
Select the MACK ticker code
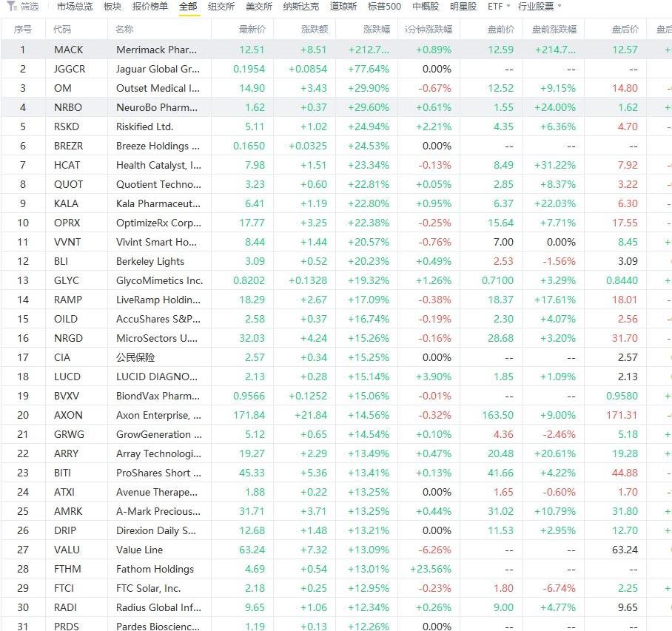(x=69, y=50)
